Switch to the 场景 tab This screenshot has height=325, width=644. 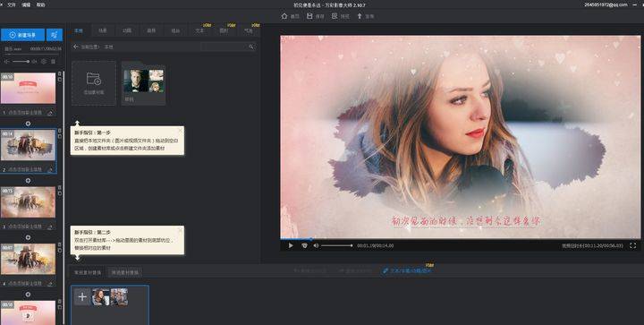point(103,30)
